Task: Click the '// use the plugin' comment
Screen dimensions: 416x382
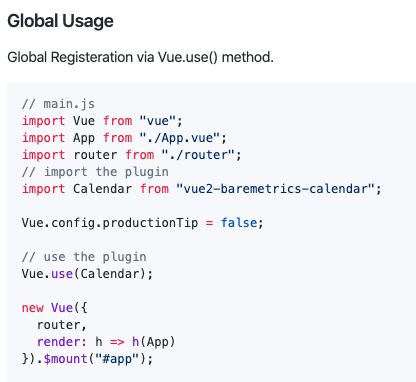Action: point(84,257)
